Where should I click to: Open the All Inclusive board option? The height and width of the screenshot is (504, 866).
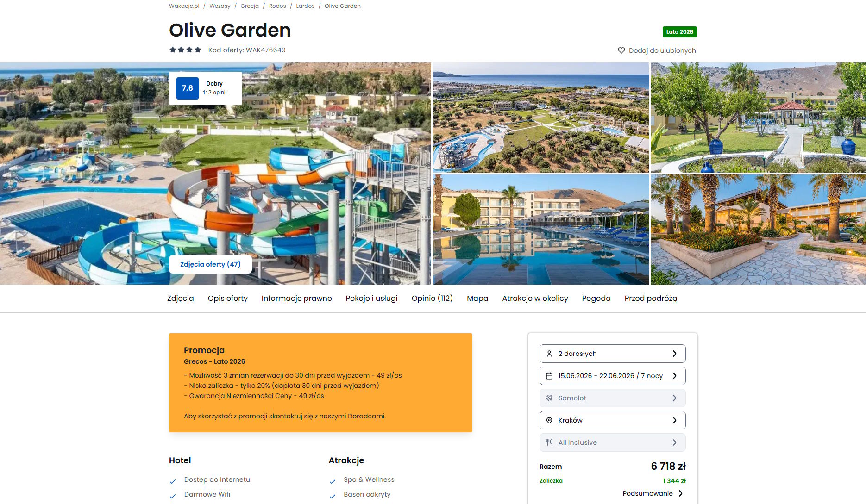pos(612,442)
